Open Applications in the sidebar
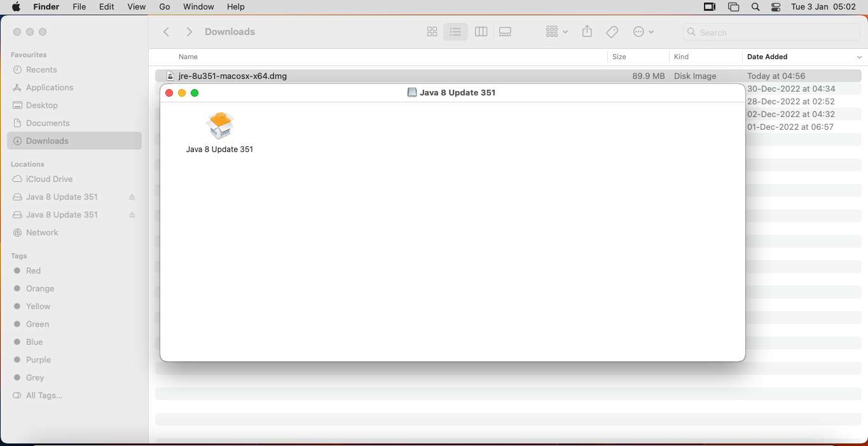The image size is (868, 446). click(50, 88)
